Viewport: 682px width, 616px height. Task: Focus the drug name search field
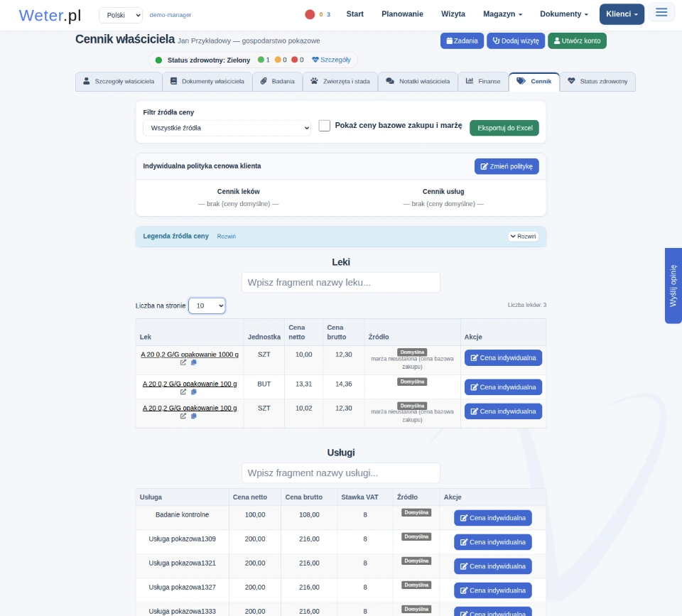tap(341, 283)
